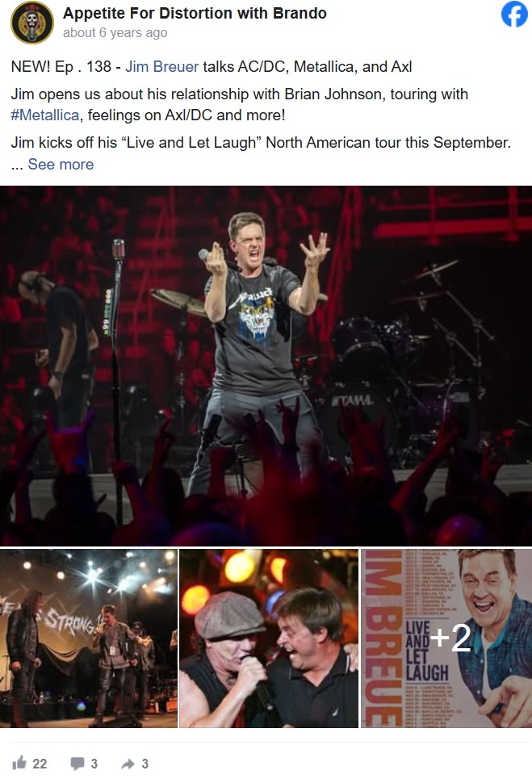Open the 'about 6 years ago' timestamp
Image resolution: width=532 pixels, height=783 pixels.
(115, 33)
